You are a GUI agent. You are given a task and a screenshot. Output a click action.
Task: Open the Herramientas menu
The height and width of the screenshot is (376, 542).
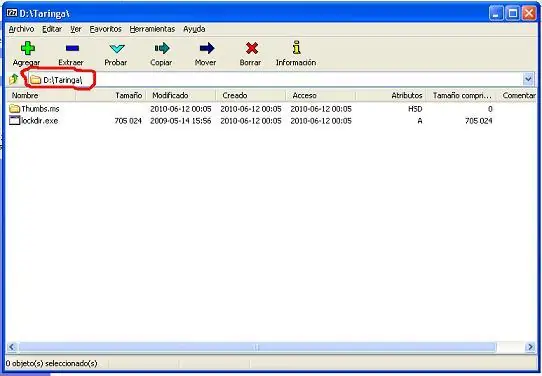coord(152,29)
